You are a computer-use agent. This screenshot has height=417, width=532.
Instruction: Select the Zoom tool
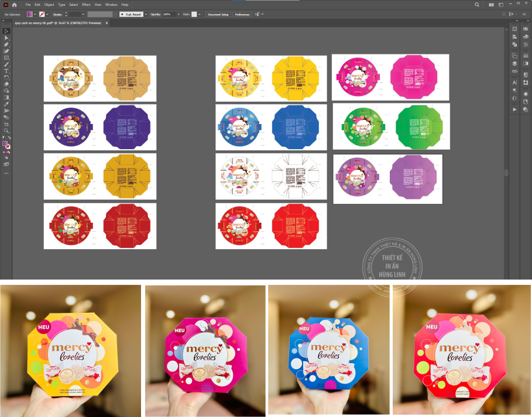[x=6, y=130]
